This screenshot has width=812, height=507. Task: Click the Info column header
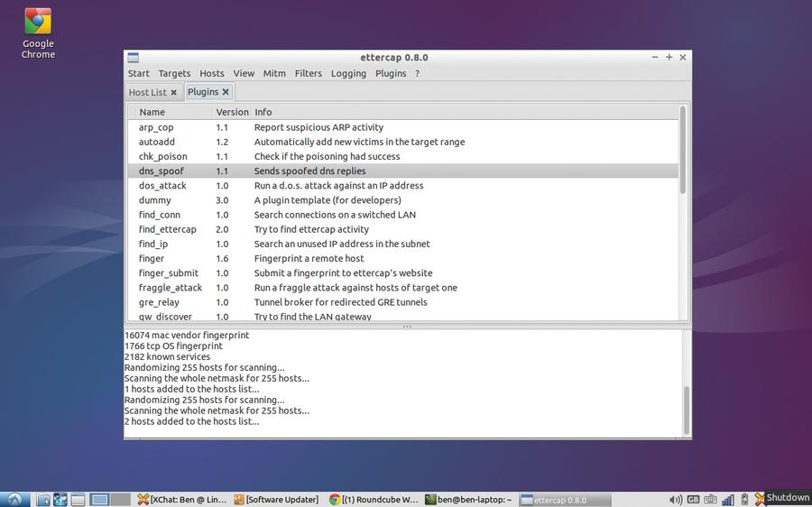click(x=465, y=112)
